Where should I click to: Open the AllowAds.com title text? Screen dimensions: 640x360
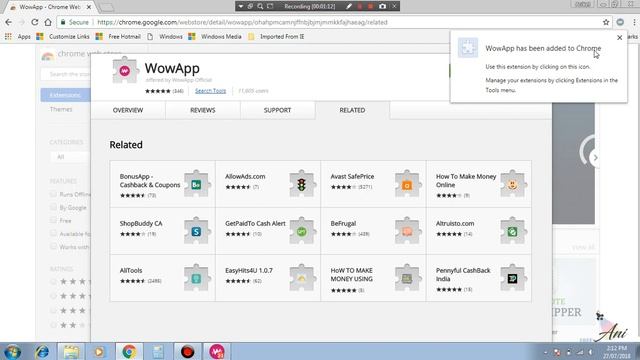245,176
